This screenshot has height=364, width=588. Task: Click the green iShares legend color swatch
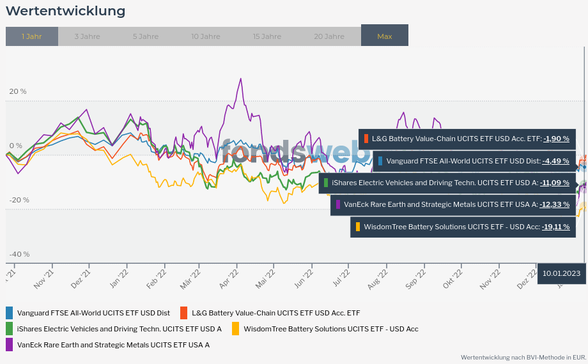pyautogui.click(x=9, y=329)
